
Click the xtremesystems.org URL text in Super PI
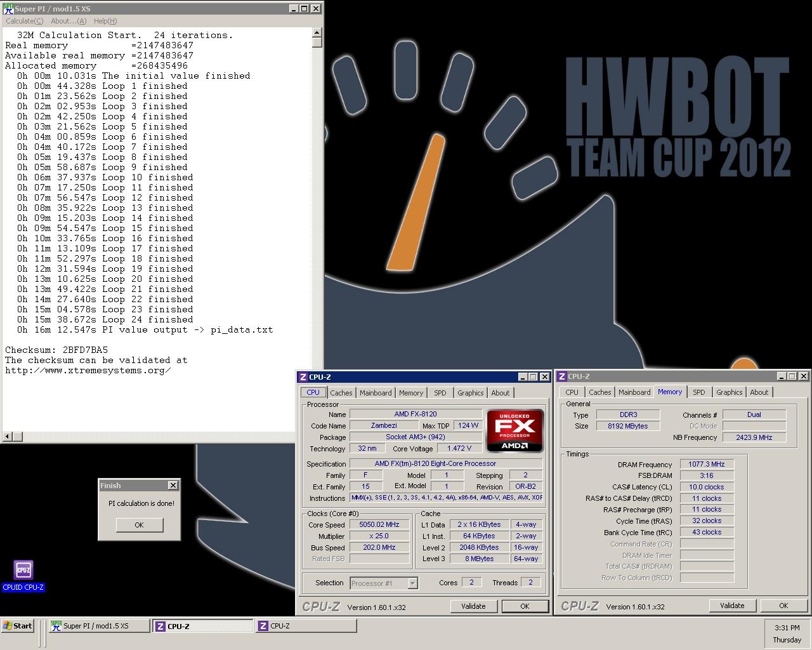click(88, 371)
